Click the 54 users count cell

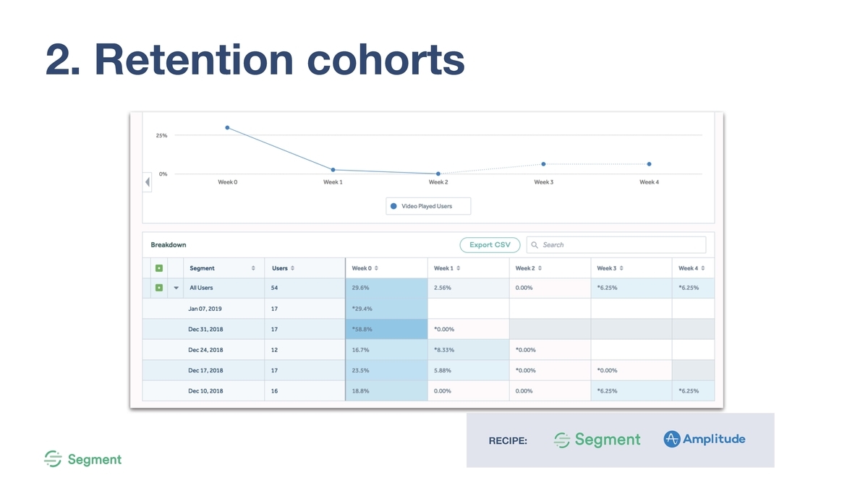pos(305,288)
